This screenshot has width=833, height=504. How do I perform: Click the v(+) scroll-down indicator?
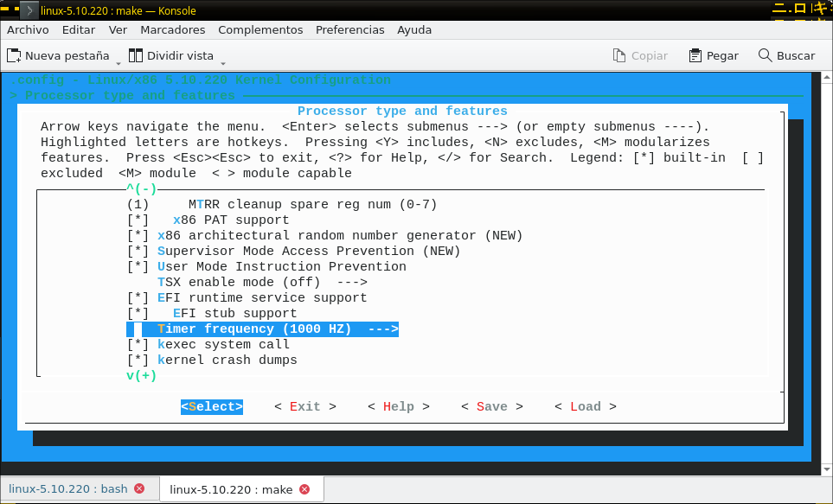tap(141, 375)
